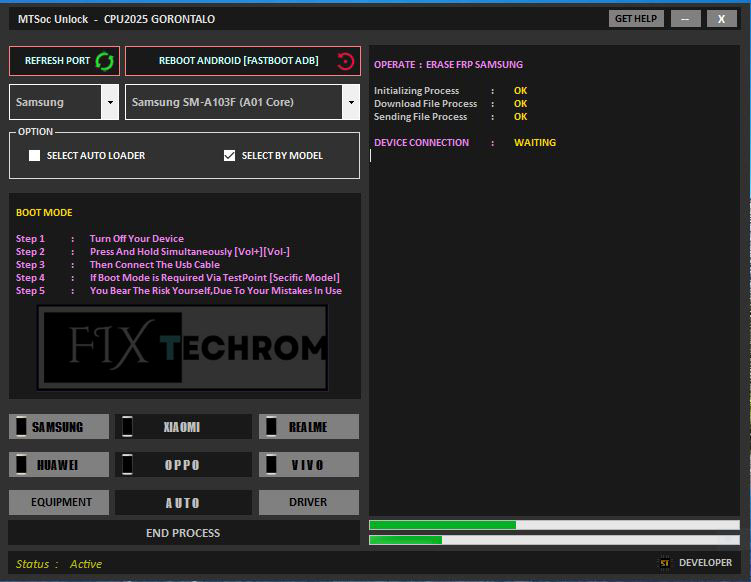The width and height of the screenshot is (751, 582).
Task: Click the AUTO button
Action: [183, 502]
